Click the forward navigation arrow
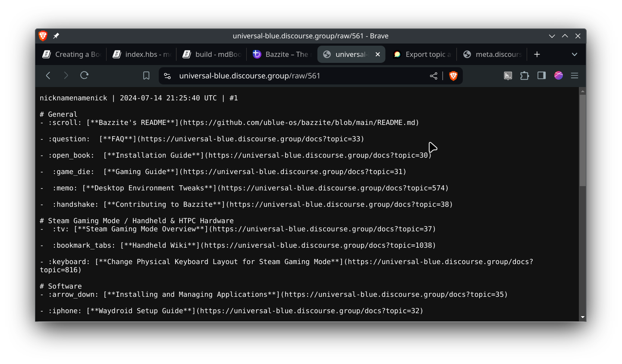The height and width of the screenshot is (364, 622). [x=66, y=76]
